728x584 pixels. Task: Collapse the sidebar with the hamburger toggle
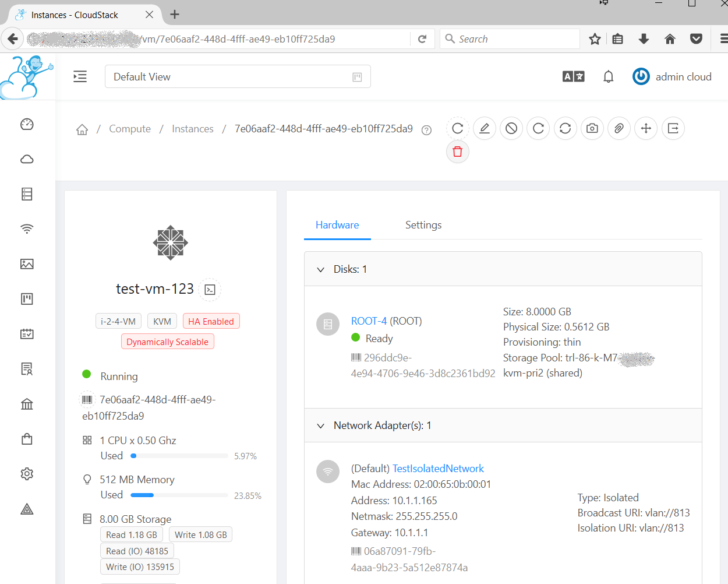click(80, 76)
